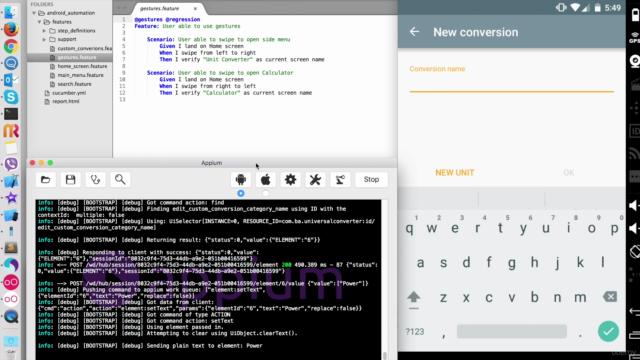Select the iOS radio button under apple icon

(266, 193)
